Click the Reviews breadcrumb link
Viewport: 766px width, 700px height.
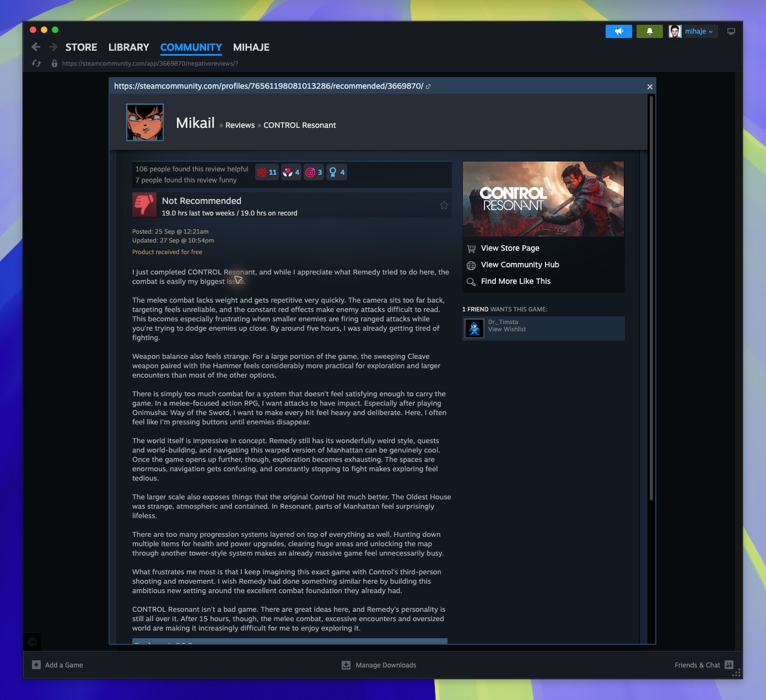tap(240, 125)
